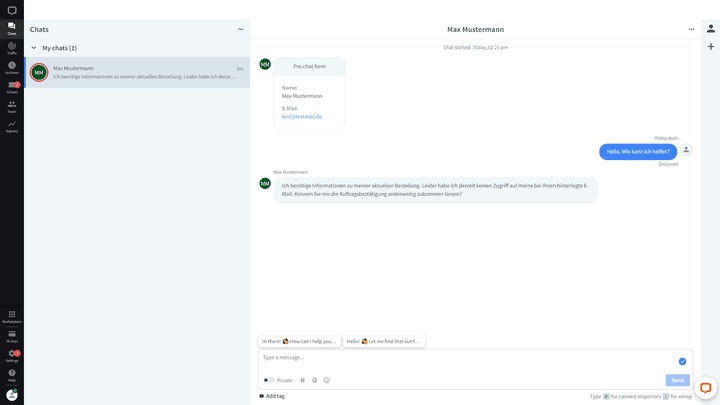
Task: Insert canned response with hash icon
Action: click(x=302, y=380)
